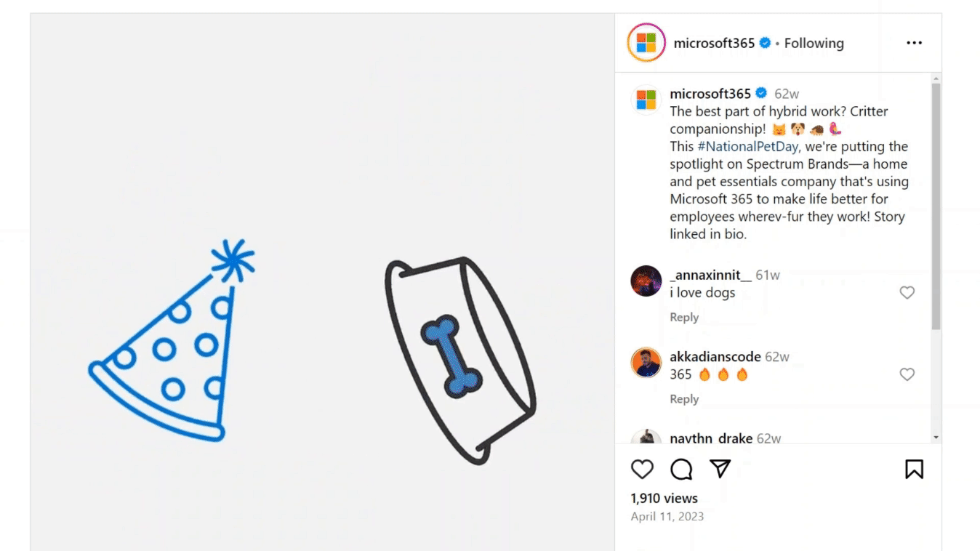
Task: Open microsoft365 profile picture in header
Action: [x=646, y=43]
